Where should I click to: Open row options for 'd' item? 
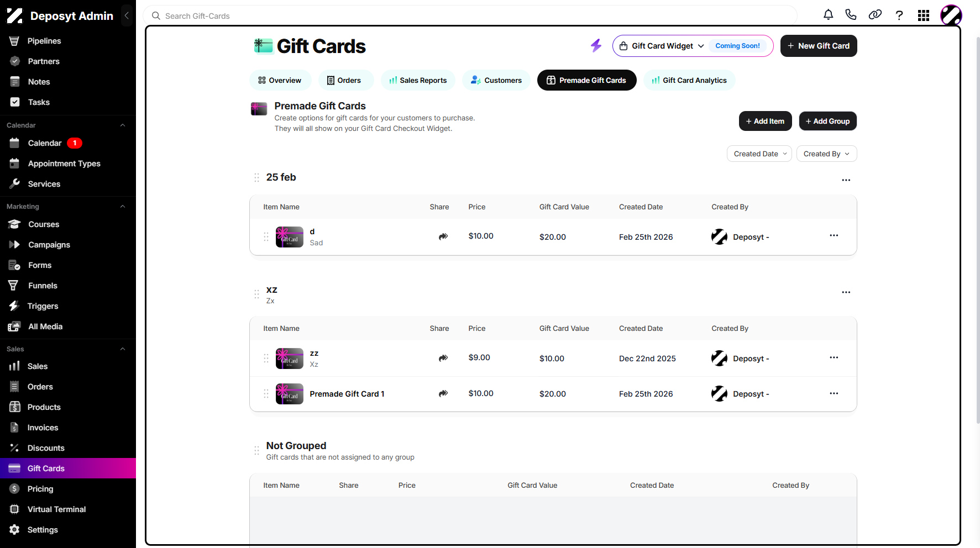[x=834, y=235]
